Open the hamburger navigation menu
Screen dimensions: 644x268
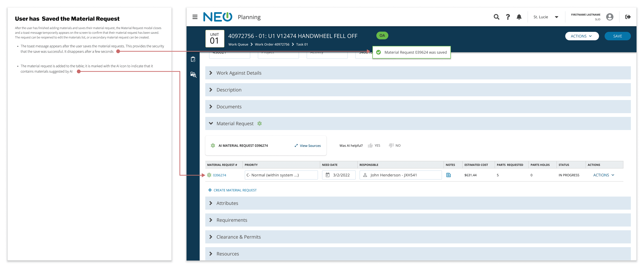point(195,17)
